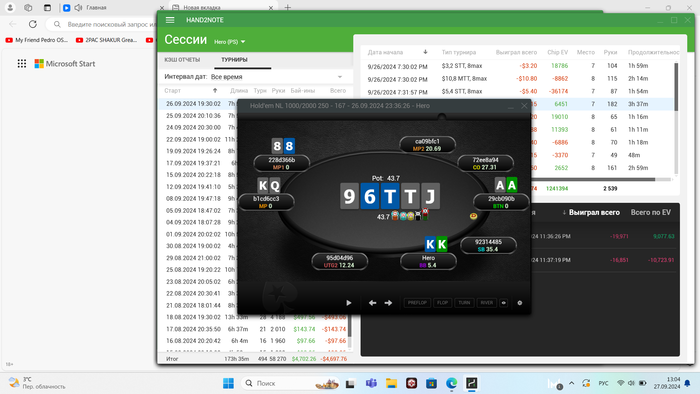The width and height of the screenshot is (700, 394).
Task: Sort by Тип турнира column header
Action: (459, 52)
